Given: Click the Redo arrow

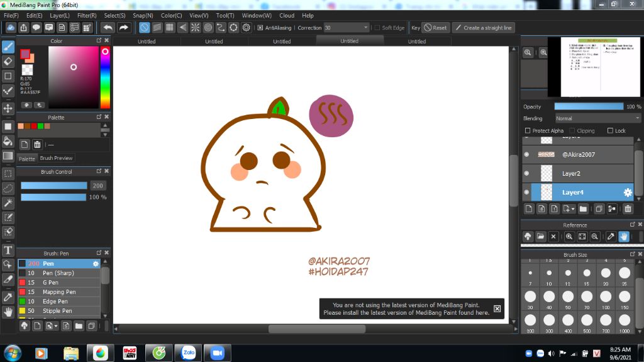Looking at the screenshot, I should click(123, 28).
